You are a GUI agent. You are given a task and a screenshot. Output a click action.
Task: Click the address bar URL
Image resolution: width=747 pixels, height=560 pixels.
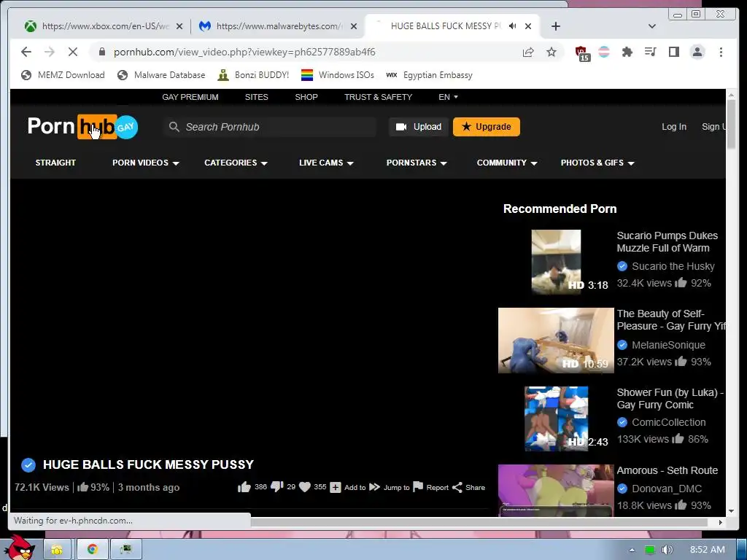(244, 52)
